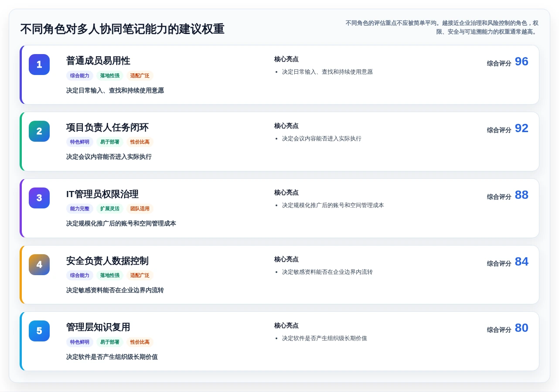This screenshot has height=392, width=559.
Task: Open the IT管理员权限治理 card title
Action: click(x=102, y=194)
